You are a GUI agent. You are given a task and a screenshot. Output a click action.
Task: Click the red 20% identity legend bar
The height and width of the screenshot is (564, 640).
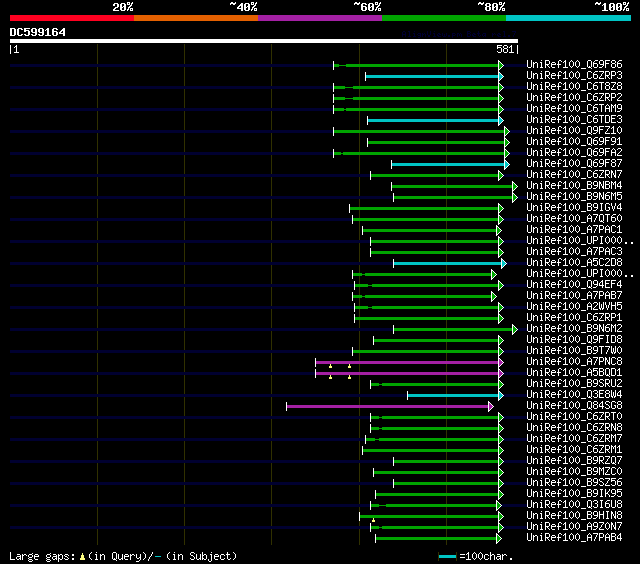pyautogui.click(x=72, y=18)
